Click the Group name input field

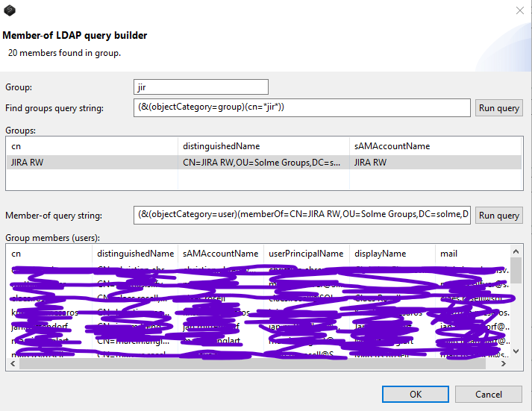pos(201,87)
